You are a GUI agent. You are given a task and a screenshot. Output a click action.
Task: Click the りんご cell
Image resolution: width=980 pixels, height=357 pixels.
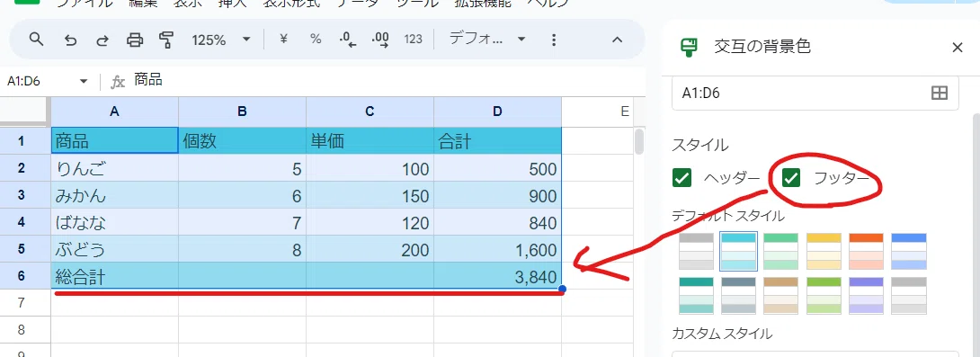click(114, 168)
